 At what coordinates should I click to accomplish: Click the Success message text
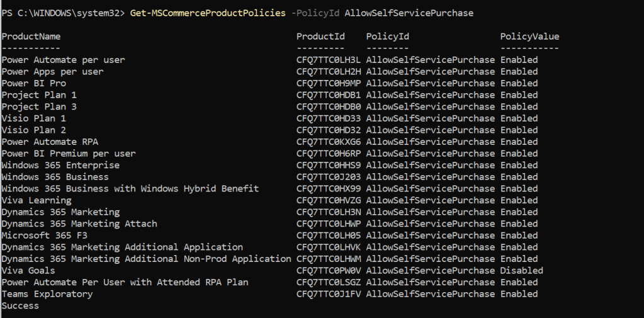(x=20, y=305)
